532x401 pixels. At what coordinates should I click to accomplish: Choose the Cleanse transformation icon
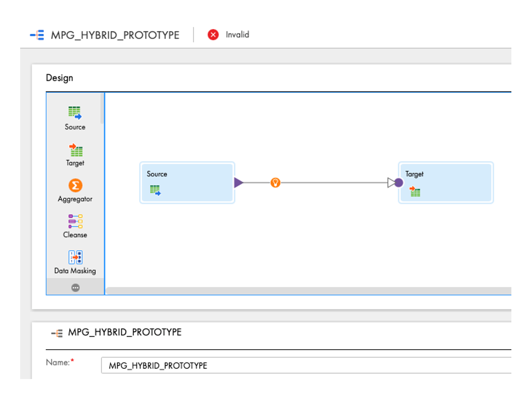point(75,221)
